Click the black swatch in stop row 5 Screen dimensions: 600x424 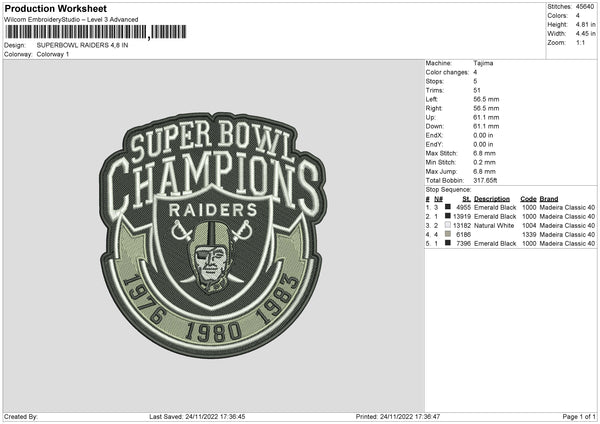[x=448, y=243]
